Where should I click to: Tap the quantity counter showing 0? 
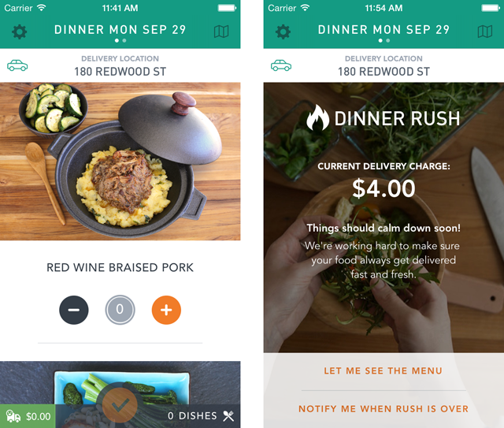click(120, 310)
